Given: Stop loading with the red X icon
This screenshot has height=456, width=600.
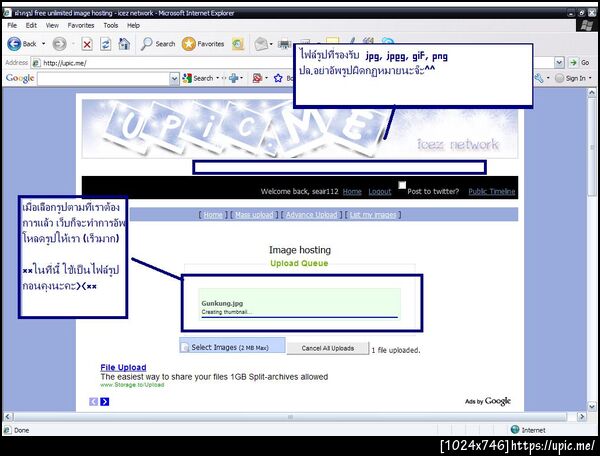Looking at the screenshot, I should pyautogui.click(x=87, y=44).
